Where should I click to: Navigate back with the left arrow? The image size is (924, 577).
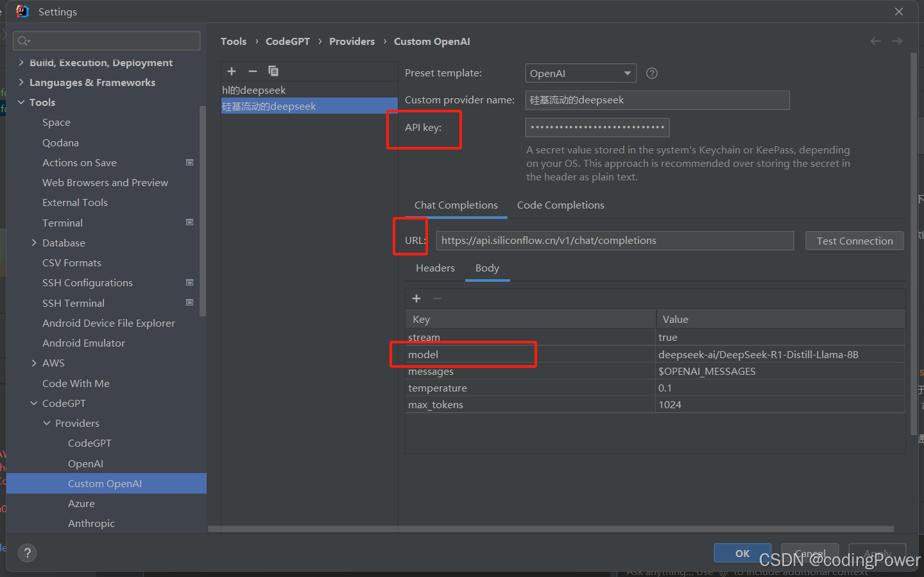(x=875, y=41)
